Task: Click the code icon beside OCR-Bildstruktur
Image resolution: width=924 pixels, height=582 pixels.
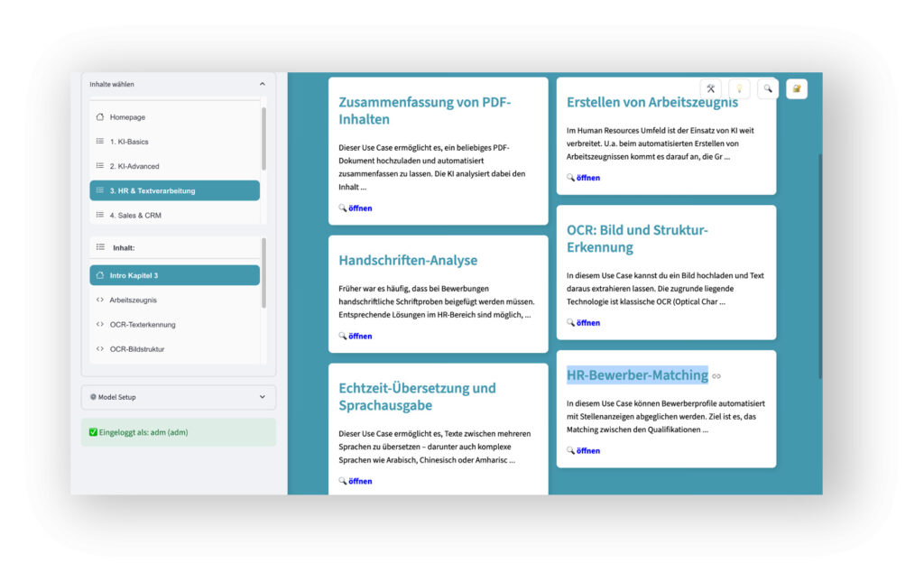Action: 100,348
